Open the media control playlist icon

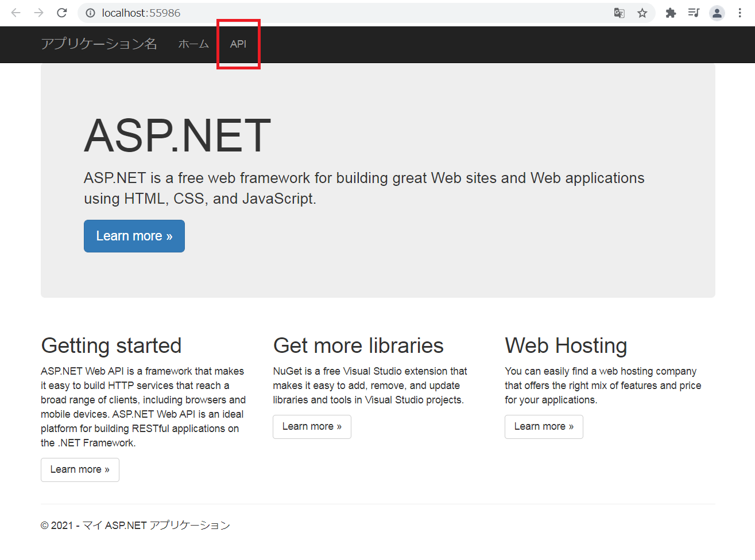[x=694, y=13]
